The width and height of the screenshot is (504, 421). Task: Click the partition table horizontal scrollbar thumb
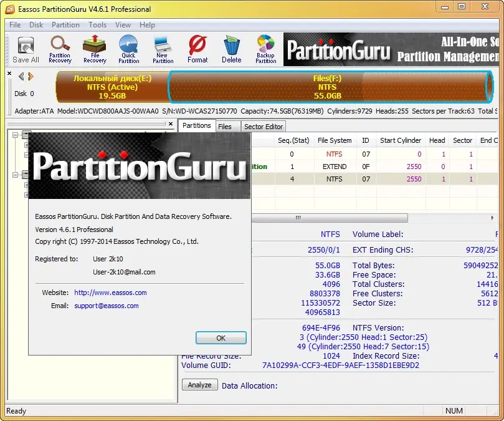pyautogui.click(x=330, y=218)
